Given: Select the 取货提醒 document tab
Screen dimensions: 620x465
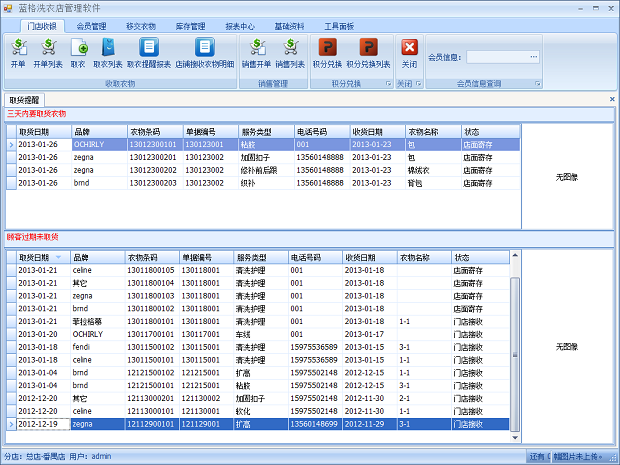Looking at the screenshot, I should 24,100.
